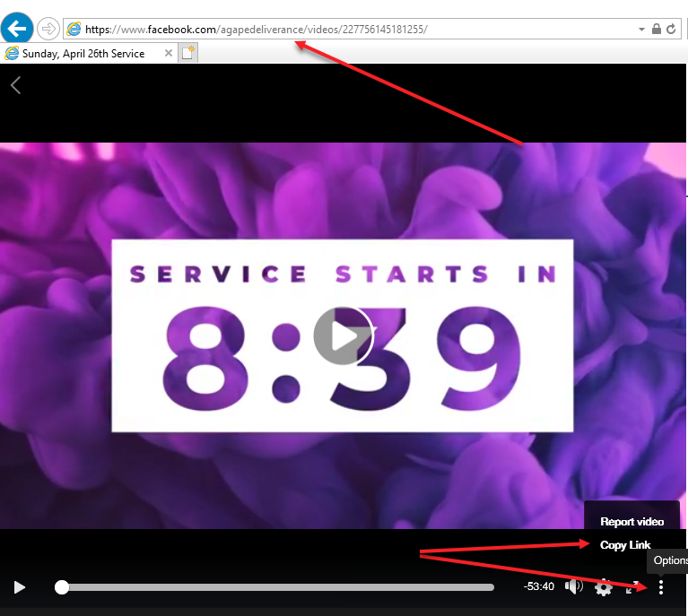Click the back chevron above the video
Viewport: 688px width, 616px height.
pyautogui.click(x=16, y=85)
